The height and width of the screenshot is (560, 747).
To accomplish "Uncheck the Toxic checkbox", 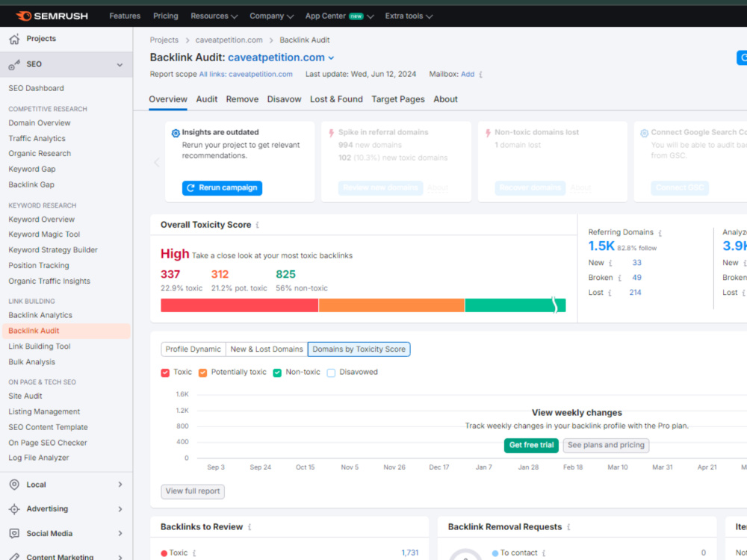I will tap(165, 373).
